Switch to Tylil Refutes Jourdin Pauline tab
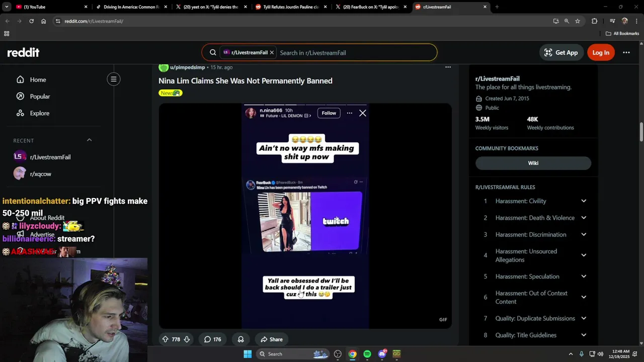The width and height of the screenshot is (644, 362). click(291, 7)
